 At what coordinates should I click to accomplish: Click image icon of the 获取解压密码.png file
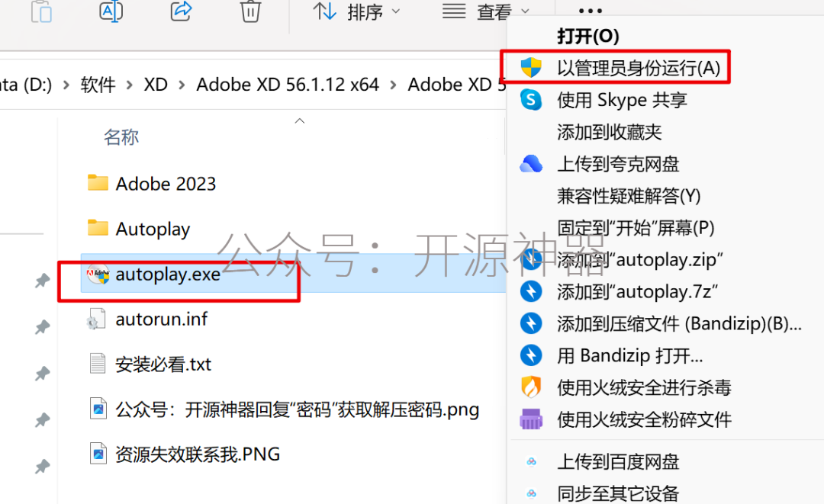[98, 409]
